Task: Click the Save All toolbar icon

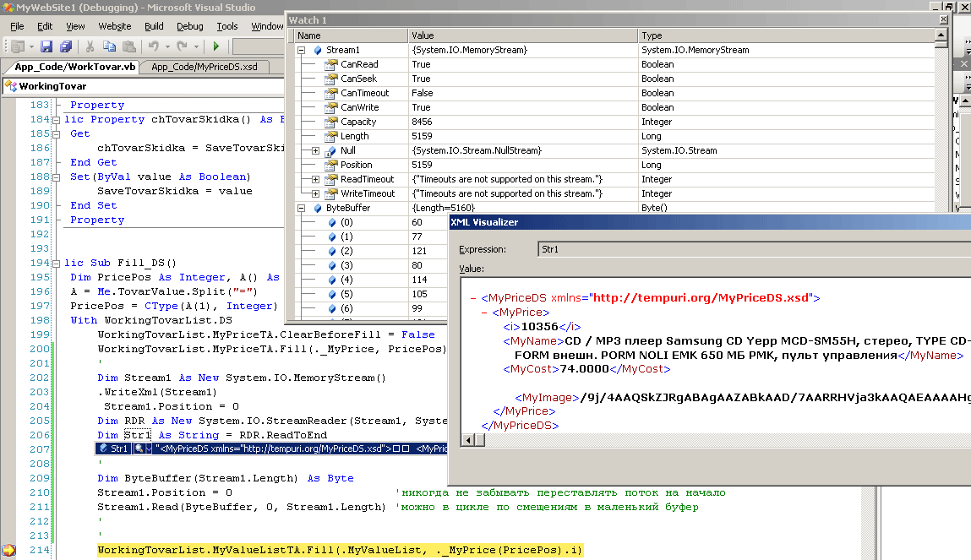Action: 64,46
